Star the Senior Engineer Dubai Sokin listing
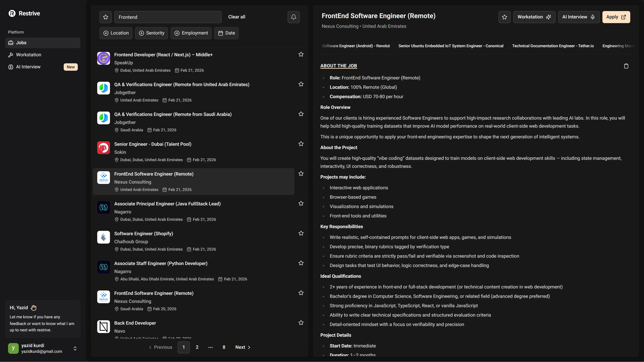644x362 pixels. [x=301, y=144]
